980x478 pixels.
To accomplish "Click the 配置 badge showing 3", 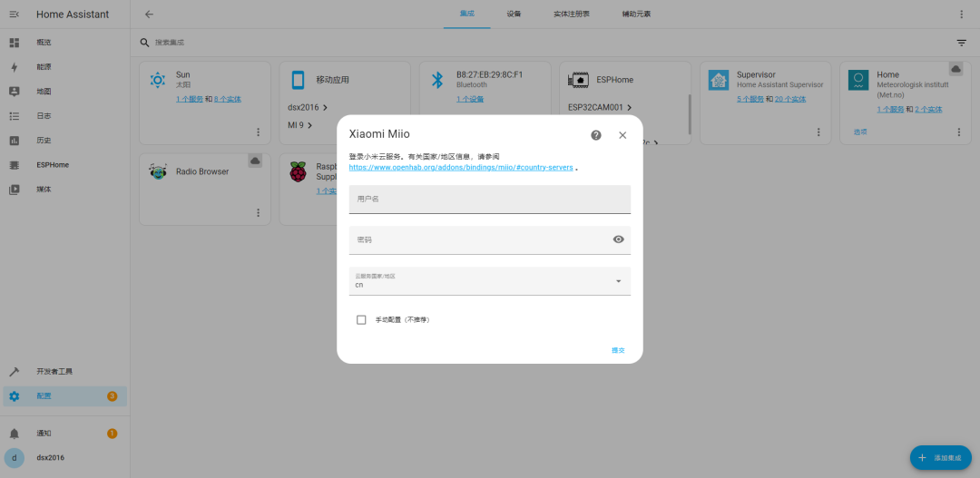I will pos(112,396).
